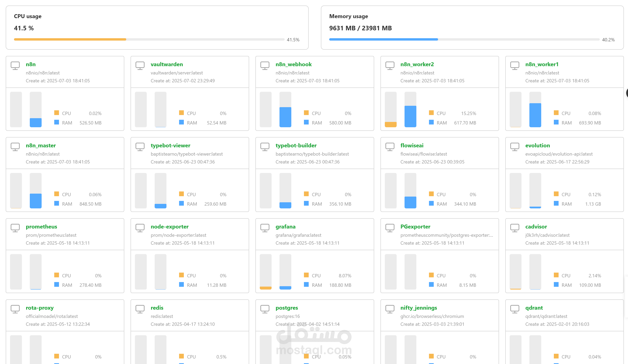This screenshot has width=628, height=364.
Task: Open the n8n container name link
Action: click(x=31, y=64)
